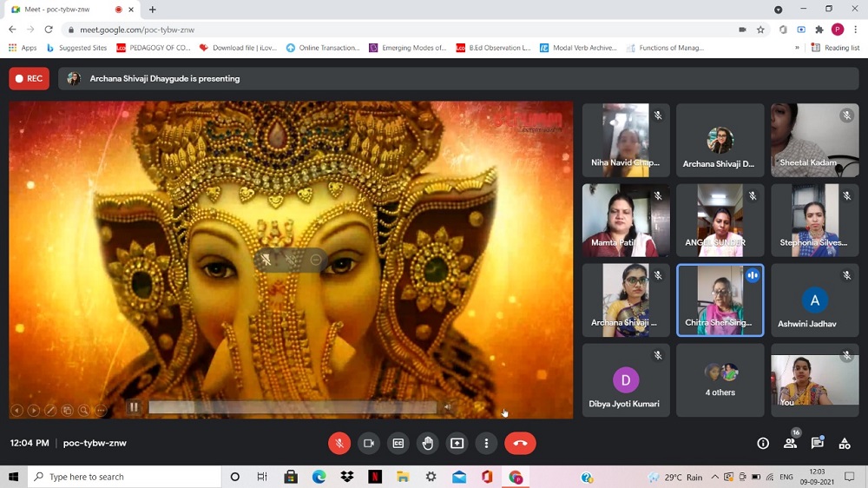Click the volume icon on presented video
Screen dimensions: 868x488
pyautogui.click(x=447, y=408)
